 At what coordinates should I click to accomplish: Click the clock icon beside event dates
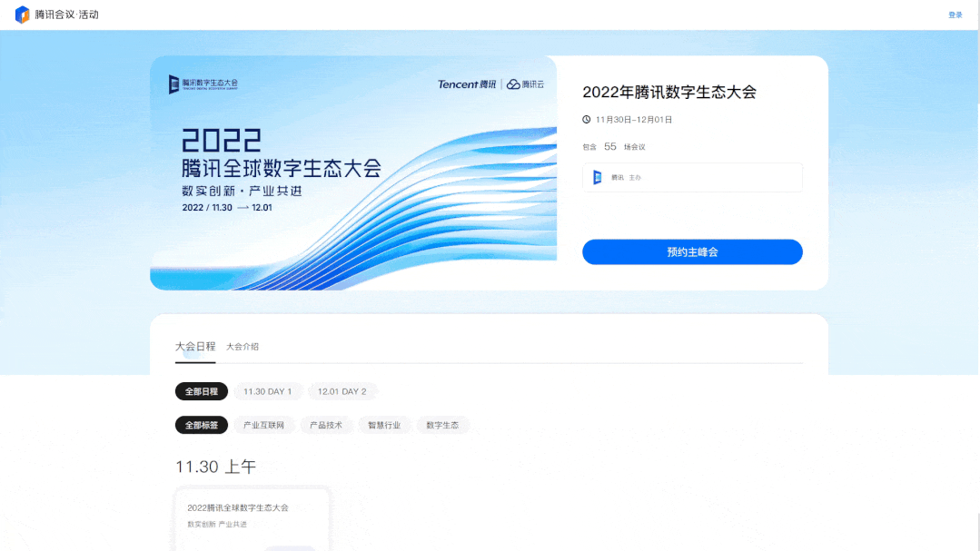point(586,119)
